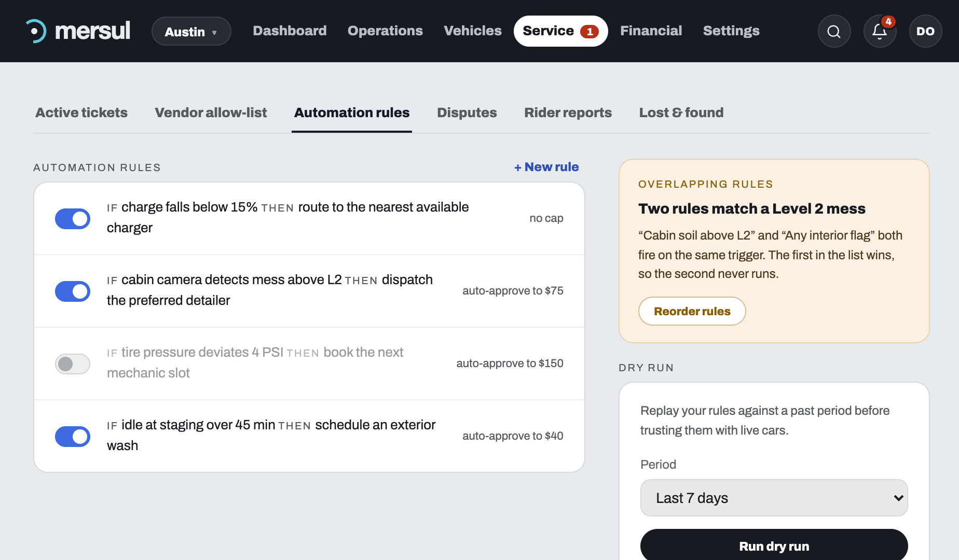Viewport: 959px width, 560px height.
Task: Open Settings in top navigation
Action: (x=731, y=31)
